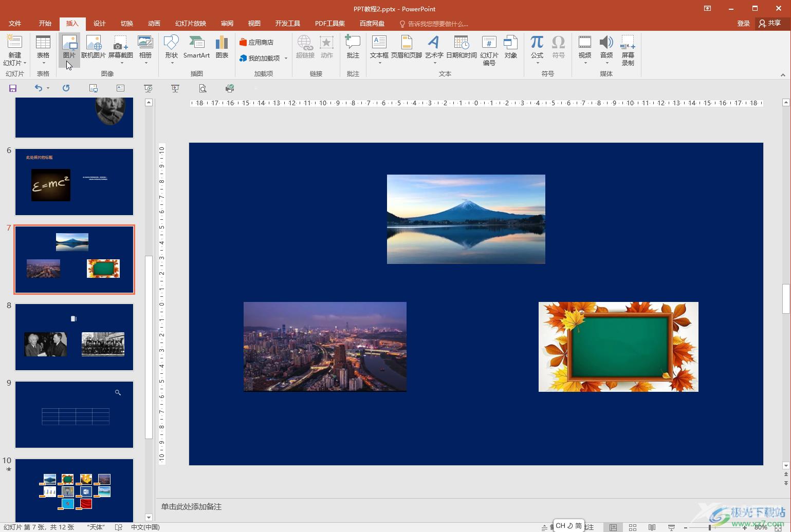Insert a SmartArt graphic

pyautogui.click(x=196, y=47)
